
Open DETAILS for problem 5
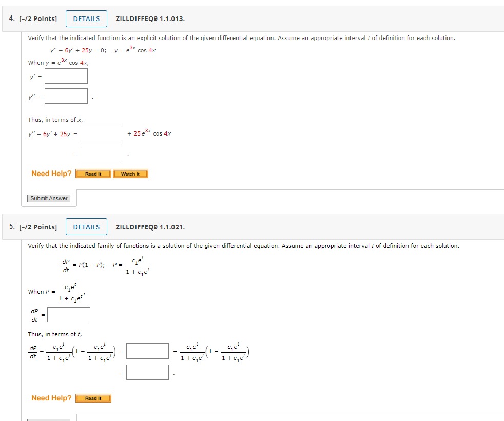click(86, 226)
